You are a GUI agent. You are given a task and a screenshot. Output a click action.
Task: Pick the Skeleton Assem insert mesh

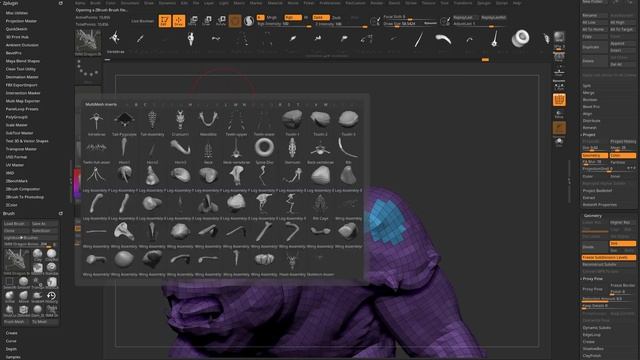320,263
